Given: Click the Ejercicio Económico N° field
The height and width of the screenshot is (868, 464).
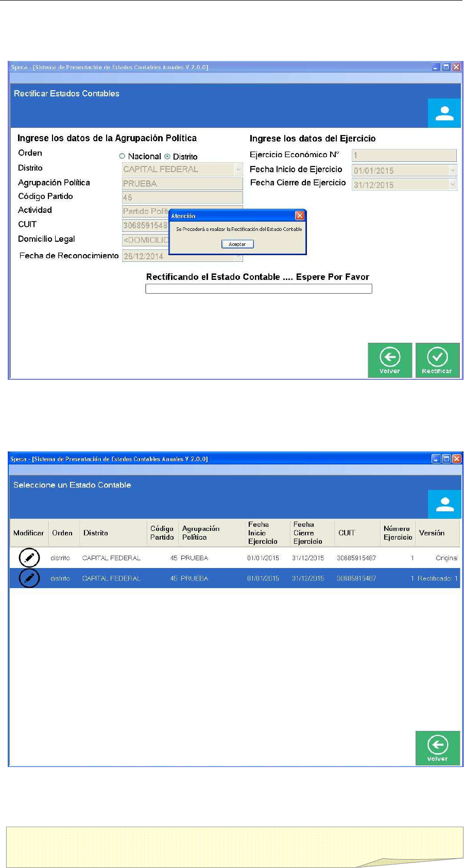Looking at the screenshot, I should (404, 155).
